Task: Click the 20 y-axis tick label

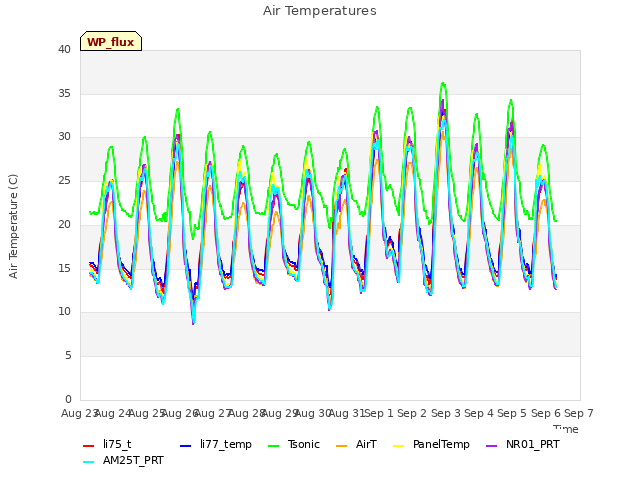Action: coord(64,224)
